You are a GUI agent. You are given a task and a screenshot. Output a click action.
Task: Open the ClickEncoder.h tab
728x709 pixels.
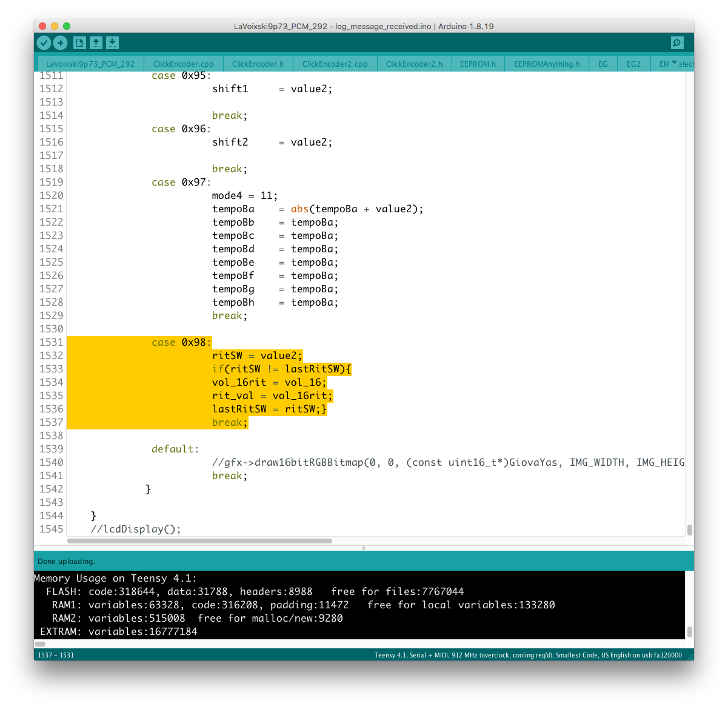point(258,64)
